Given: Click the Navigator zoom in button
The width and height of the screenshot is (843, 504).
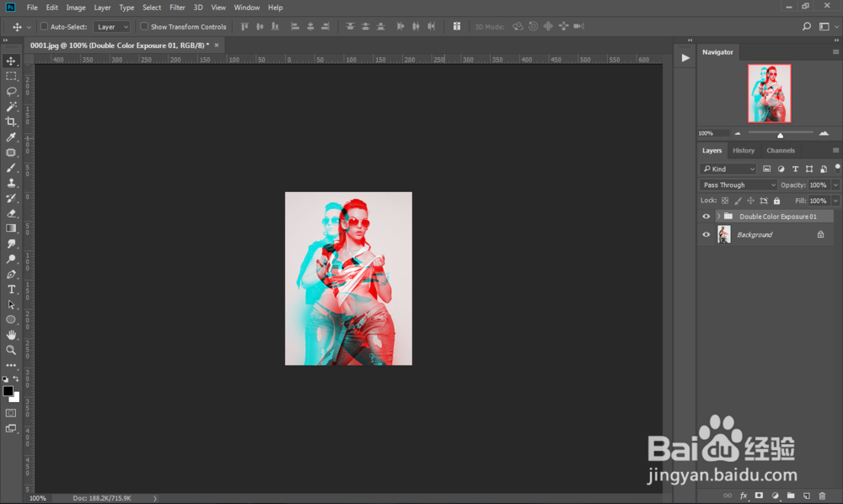Looking at the screenshot, I should pyautogui.click(x=824, y=133).
